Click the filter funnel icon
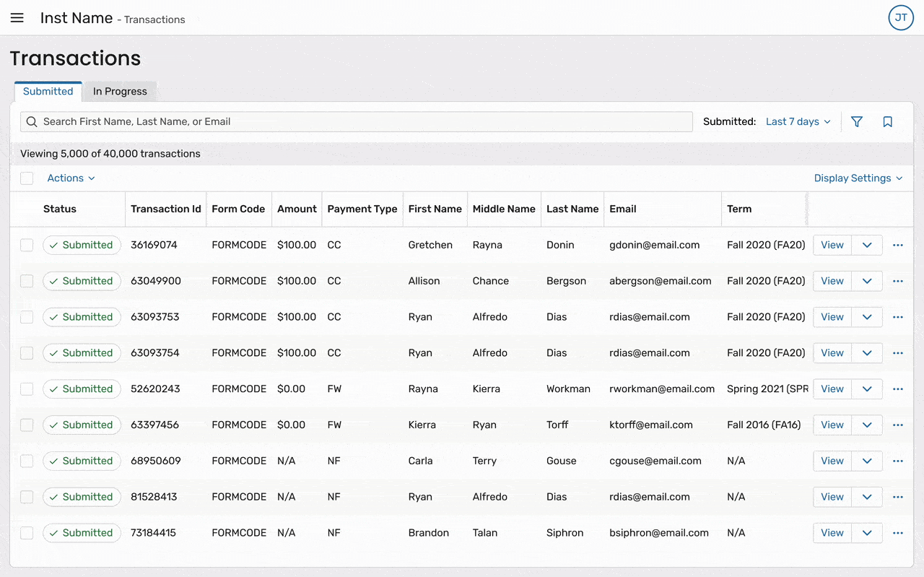The width and height of the screenshot is (924, 577). pyautogui.click(x=857, y=122)
